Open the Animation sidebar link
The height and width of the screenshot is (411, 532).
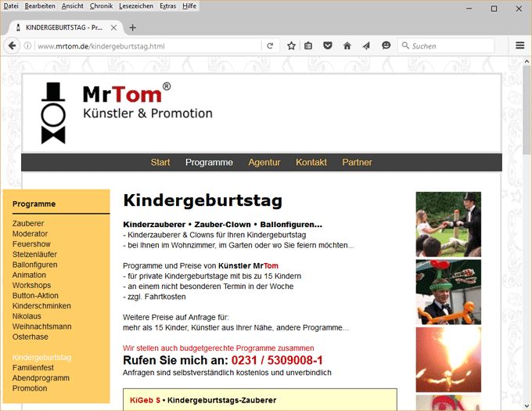[29, 275]
